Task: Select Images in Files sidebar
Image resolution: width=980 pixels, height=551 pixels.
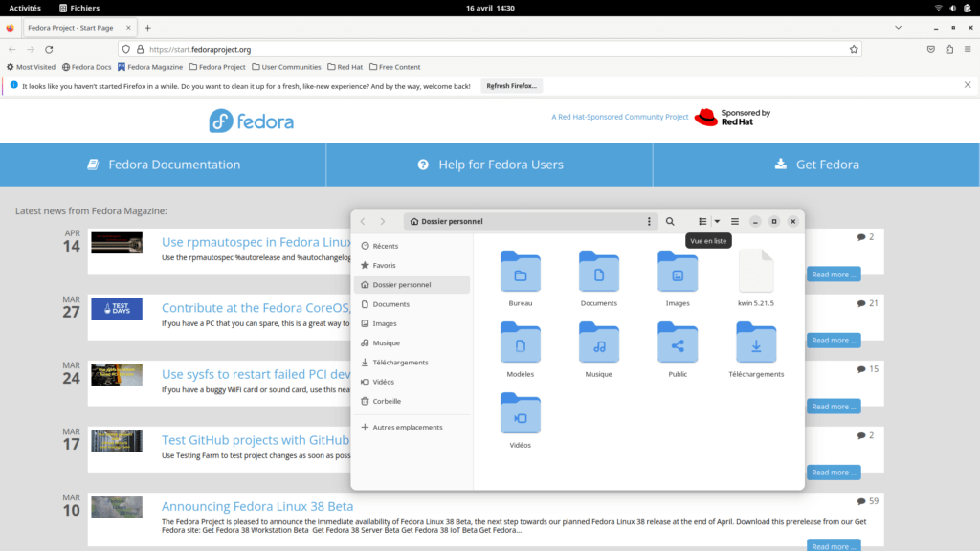Action: click(x=412, y=323)
